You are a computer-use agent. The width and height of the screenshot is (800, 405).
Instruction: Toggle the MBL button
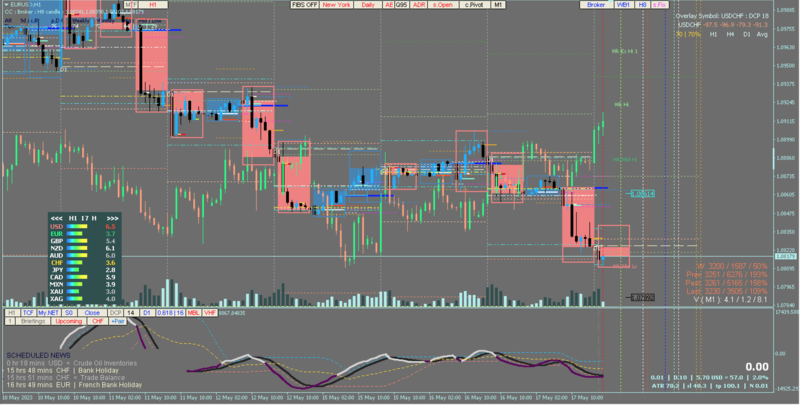click(193, 313)
